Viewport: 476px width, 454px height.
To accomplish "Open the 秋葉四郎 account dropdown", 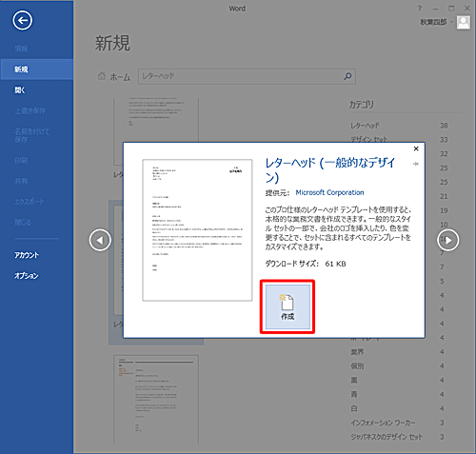I will tap(437, 22).
